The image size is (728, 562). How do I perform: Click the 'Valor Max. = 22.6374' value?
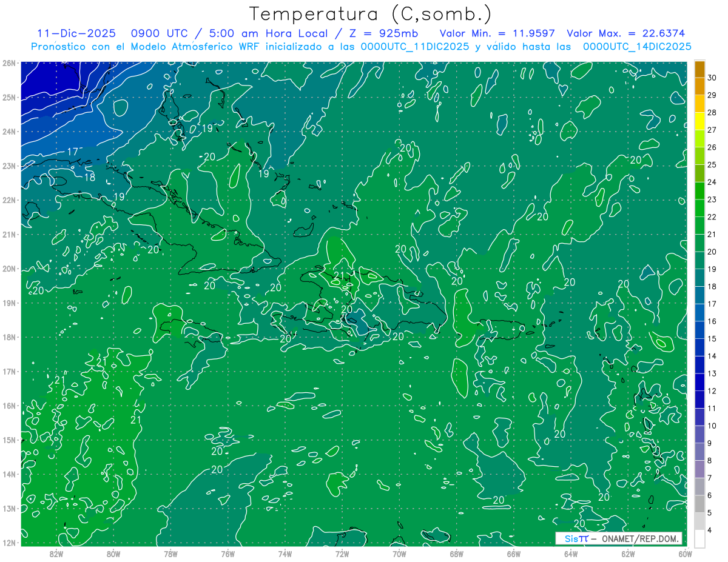(x=626, y=33)
